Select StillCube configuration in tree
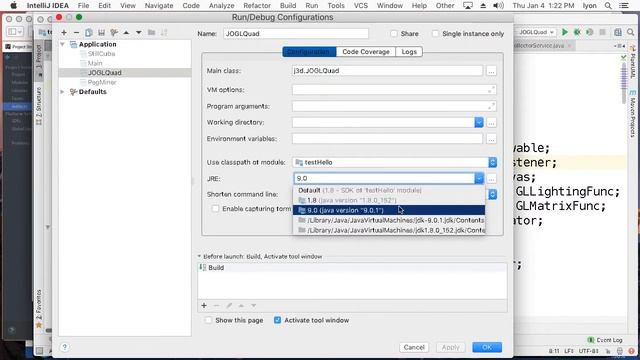The image size is (640, 360). pos(101,53)
